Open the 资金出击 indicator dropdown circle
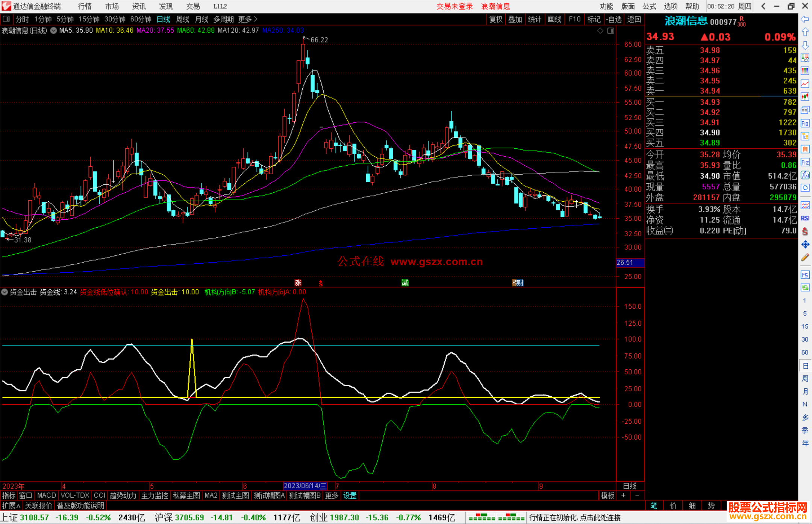The width and height of the screenshot is (812, 524). coord(5,292)
